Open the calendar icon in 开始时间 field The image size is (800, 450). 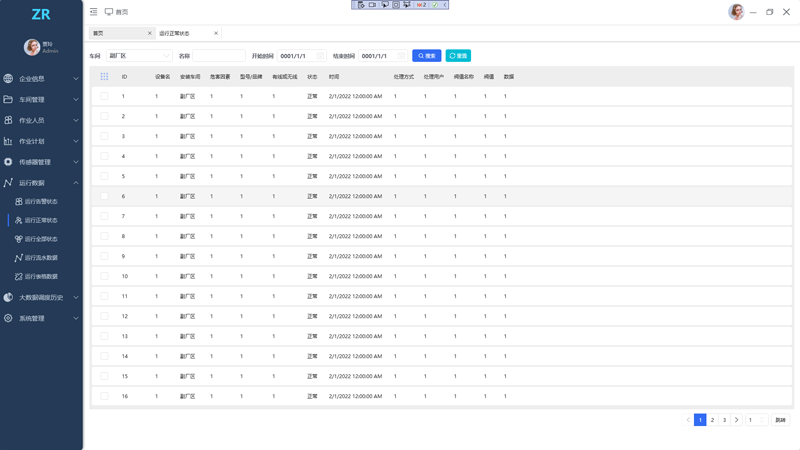320,56
